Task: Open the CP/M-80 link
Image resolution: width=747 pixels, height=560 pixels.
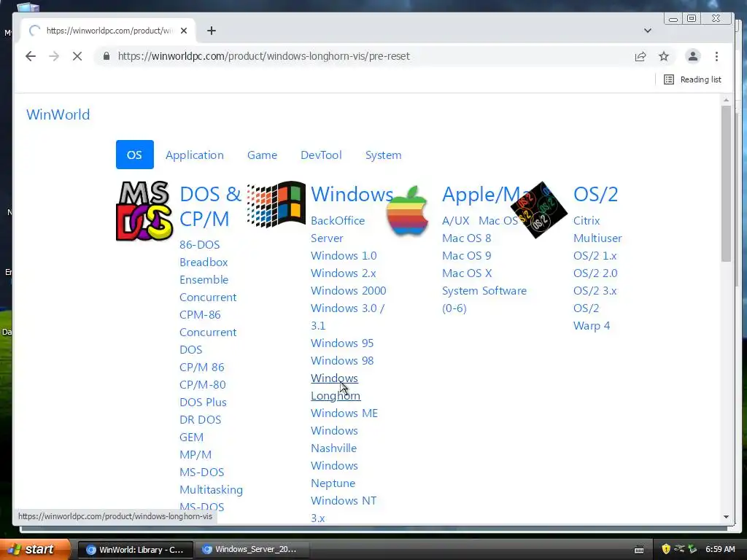Action: pyautogui.click(x=203, y=385)
